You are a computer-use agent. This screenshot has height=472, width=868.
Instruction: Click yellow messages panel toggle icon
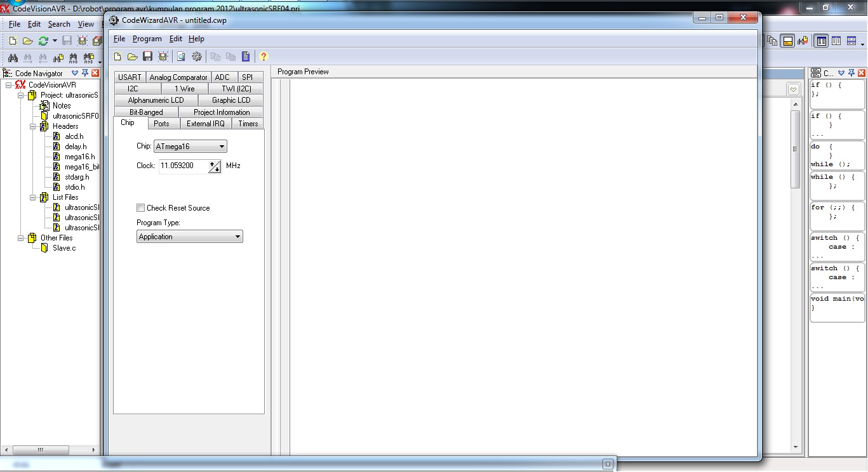[787, 41]
